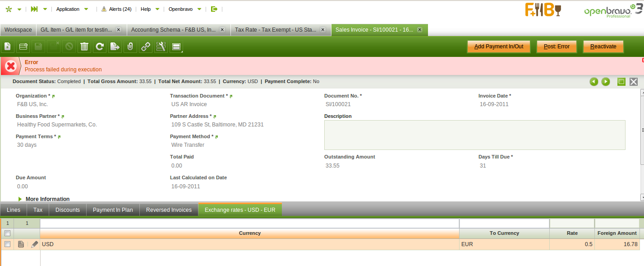Sort by the Currency column header
Viewport: 644px width, 266px height.
click(250, 233)
